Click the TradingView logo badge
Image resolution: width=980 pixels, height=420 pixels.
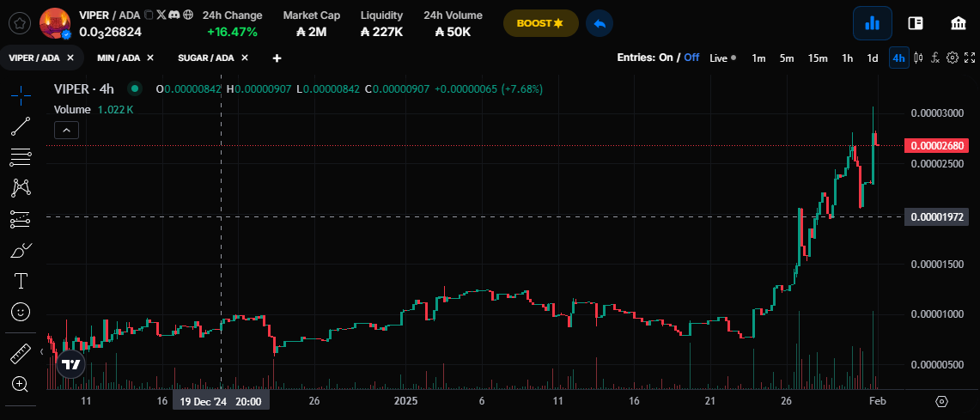click(70, 364)
